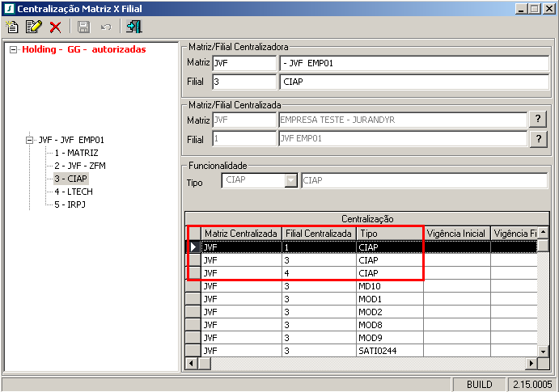
Task: Click the lookup button beside Filial Centralizada
Action: pos(537,139)
